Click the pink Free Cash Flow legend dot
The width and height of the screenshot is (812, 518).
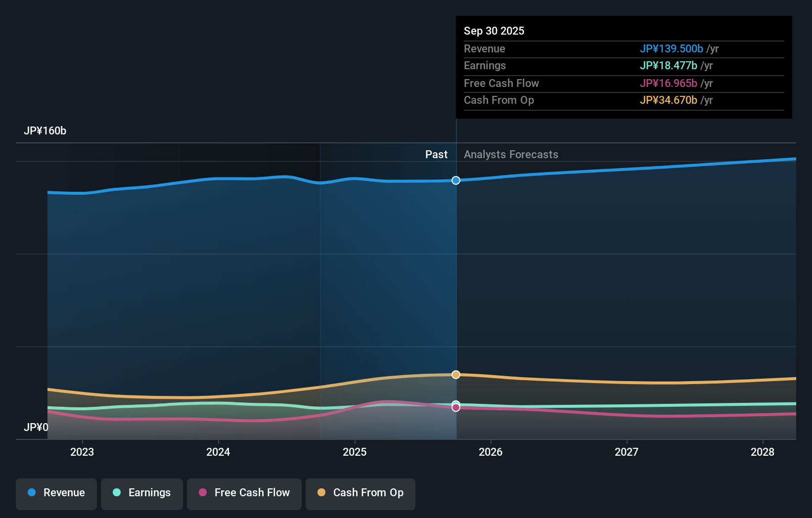[x=203, y=492]
